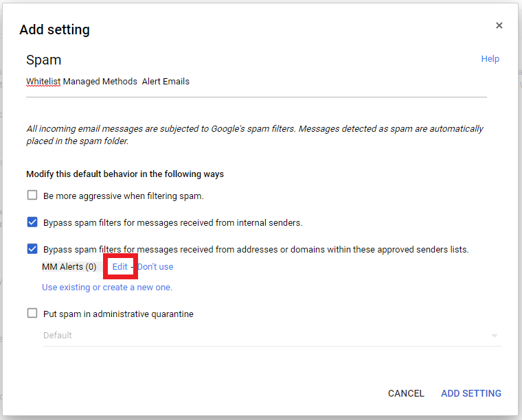Click the internal senders bypass label text
This screenshot has width=522, height=420.
172,222
